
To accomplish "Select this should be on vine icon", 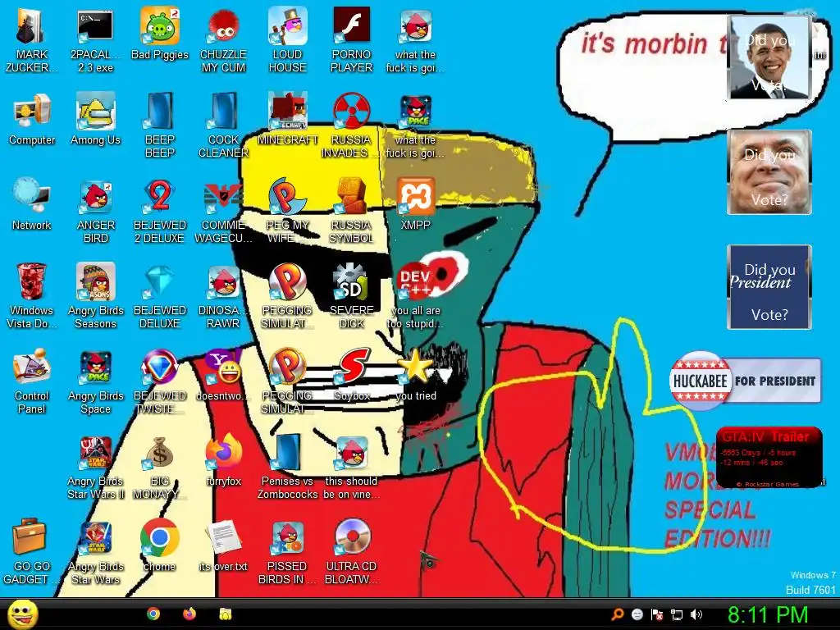I will click(x=351, y=467).
